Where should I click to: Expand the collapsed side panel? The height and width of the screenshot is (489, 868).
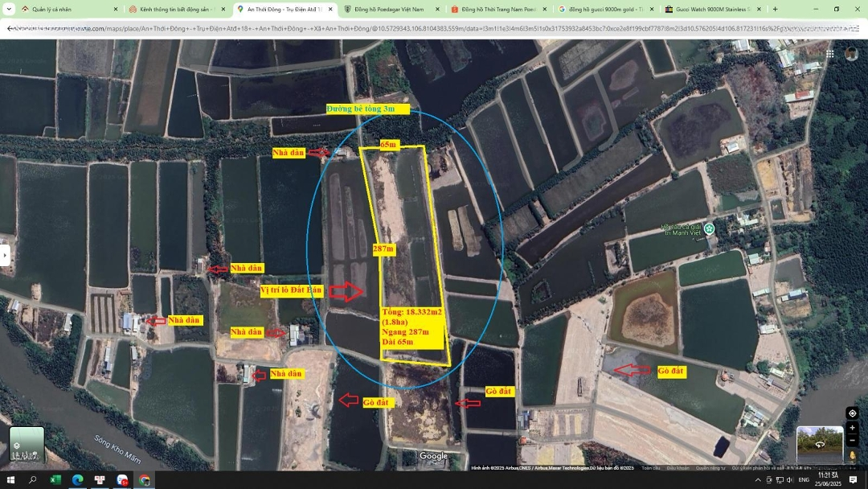[5, 254]
